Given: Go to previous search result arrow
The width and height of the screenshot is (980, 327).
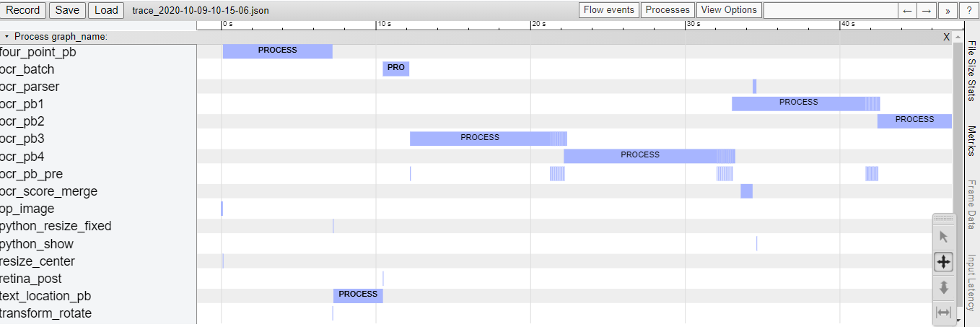Looking at the screenshot, I should (908, 10).
